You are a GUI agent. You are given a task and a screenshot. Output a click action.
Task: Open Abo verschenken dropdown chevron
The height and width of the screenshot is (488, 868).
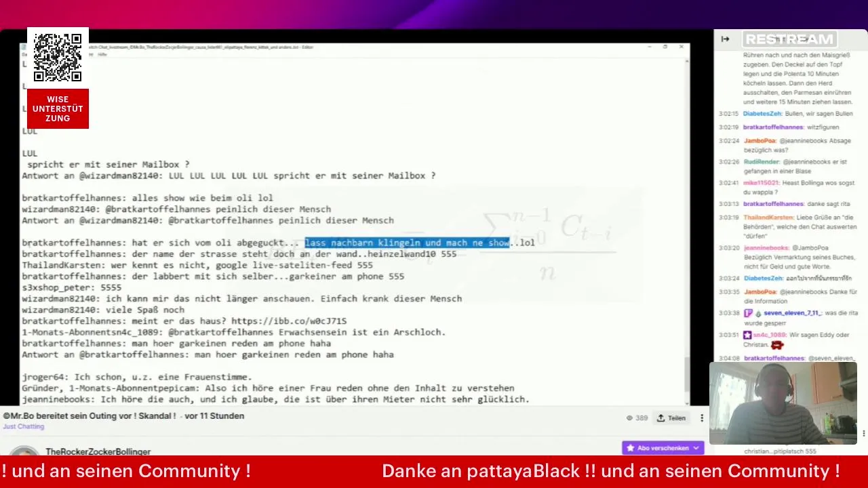pyautogui.click(x=696, y=448)
